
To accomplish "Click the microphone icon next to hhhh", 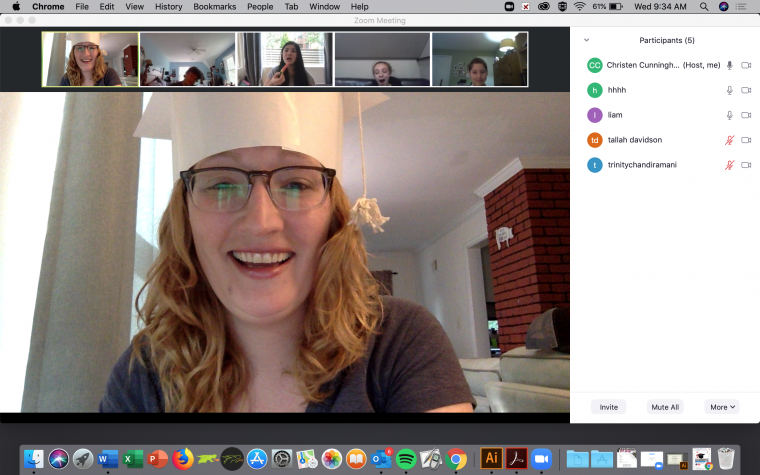I will click(x=729, y=90).
